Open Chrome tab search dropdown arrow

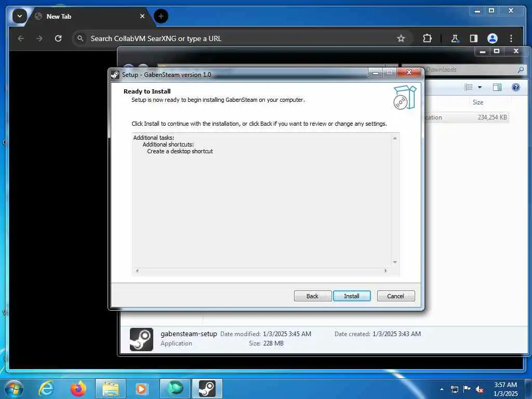pyautogui.click(x=20, y=16)
